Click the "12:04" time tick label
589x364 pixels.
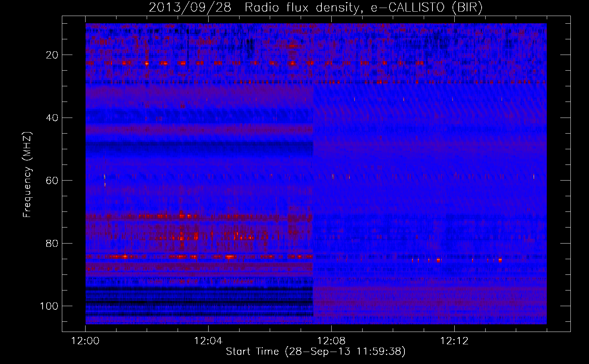208,341
